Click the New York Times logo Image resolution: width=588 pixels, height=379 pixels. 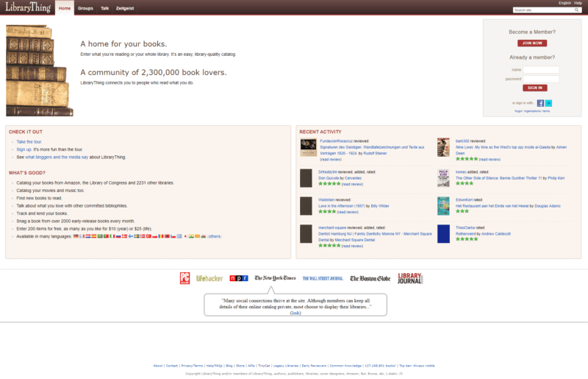coord(275,278)
